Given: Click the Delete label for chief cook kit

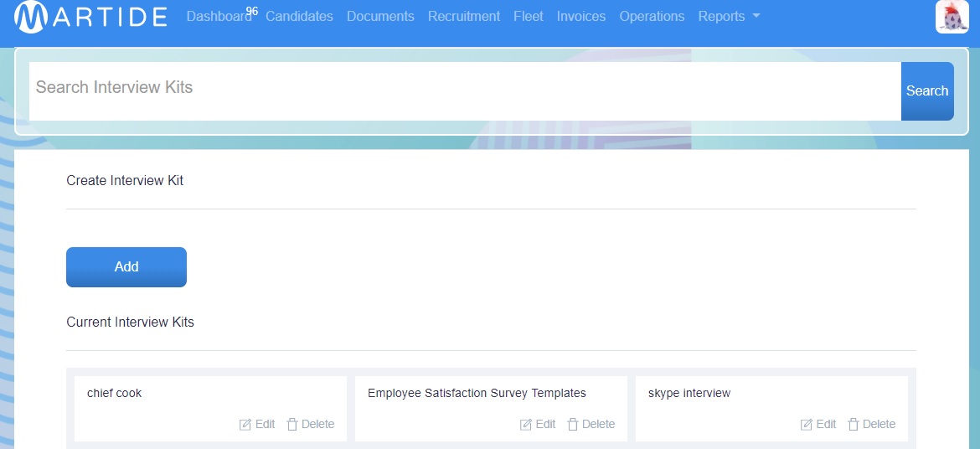Looking at the screenshot, I should point(318,424).
